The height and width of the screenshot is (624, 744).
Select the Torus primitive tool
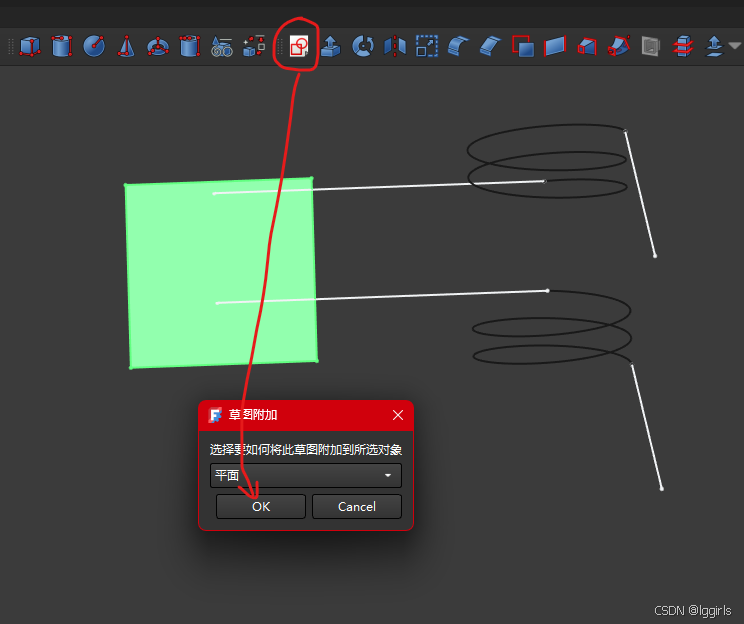click(x=158, y=47)
